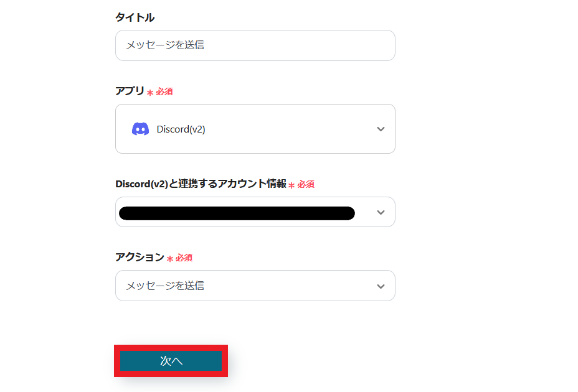This screenshot has width=578, height=392.
Task: Click the アクション field label
Action: (140, 257)
